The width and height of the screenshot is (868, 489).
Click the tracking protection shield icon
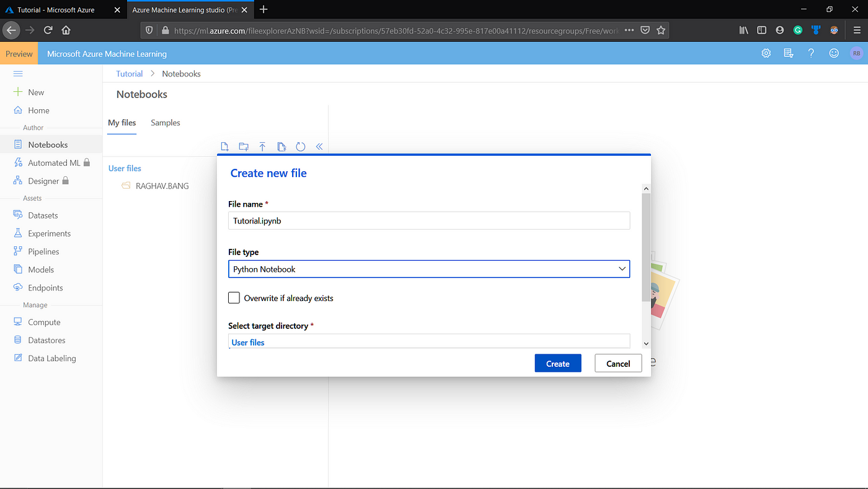149,30
